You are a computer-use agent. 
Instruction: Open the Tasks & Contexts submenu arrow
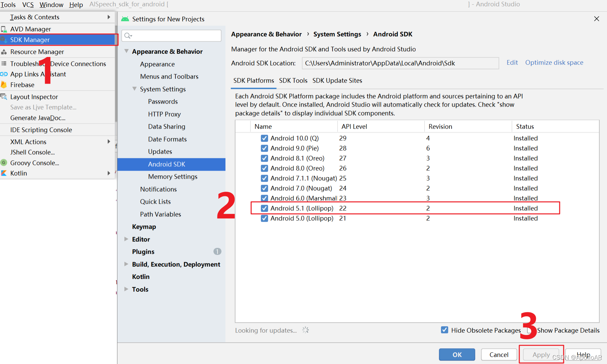click(x=109, y=17)
